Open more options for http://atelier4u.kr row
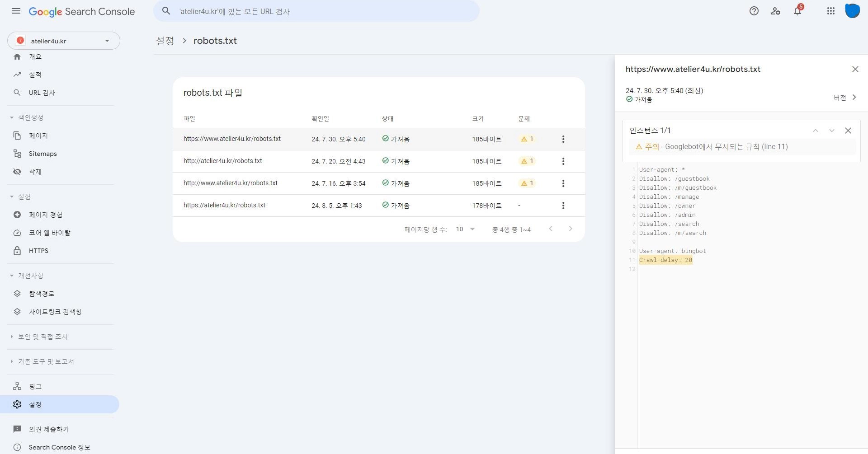Viewport: 868px width, 454px height. (563, 161)
